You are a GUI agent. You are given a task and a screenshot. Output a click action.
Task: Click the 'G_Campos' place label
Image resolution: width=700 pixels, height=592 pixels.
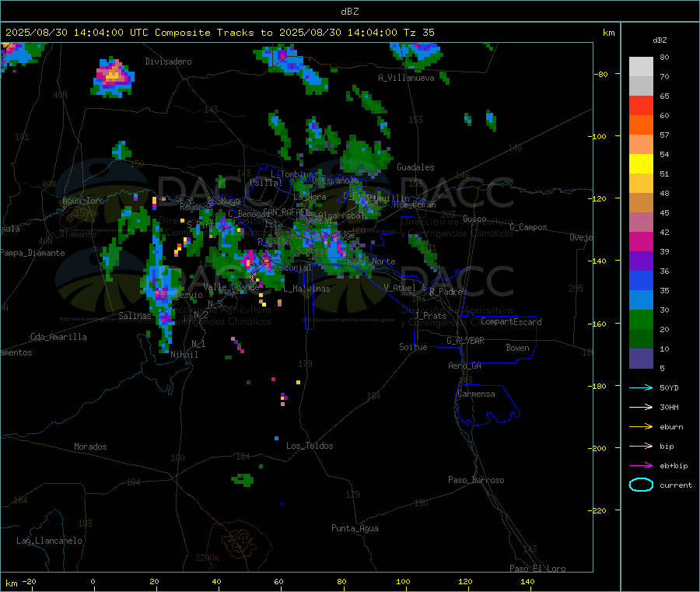[528, 227]
